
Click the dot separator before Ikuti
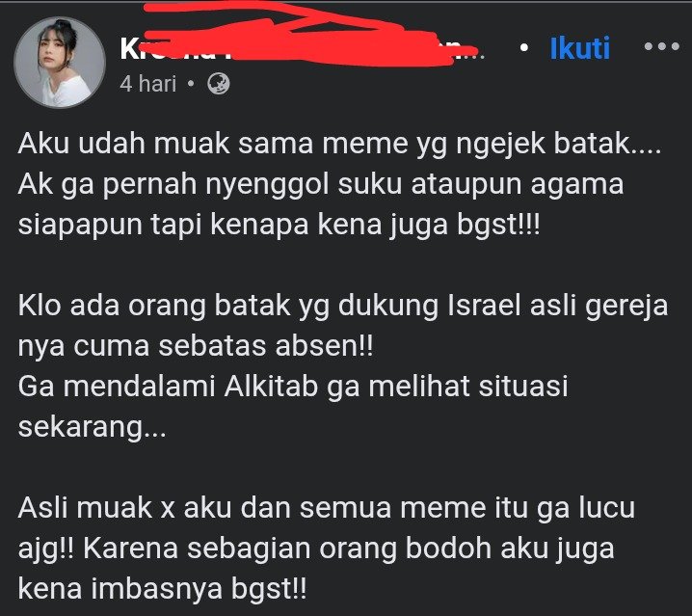point(524,47)
